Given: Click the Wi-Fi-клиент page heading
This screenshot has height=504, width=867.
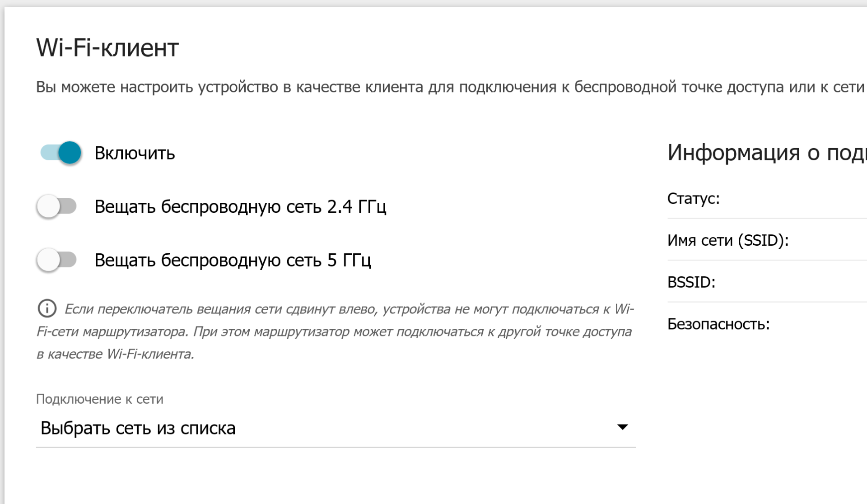Looking at the screenshot, I should coord(107,47).
